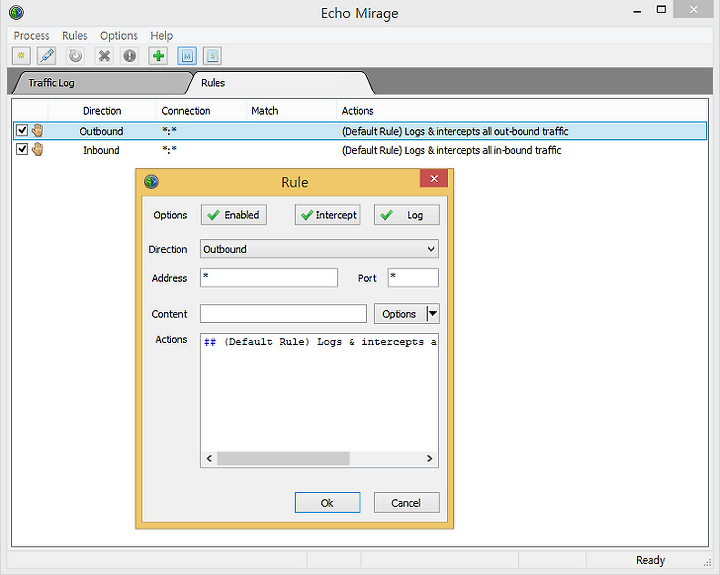
Task: Open the Process menu
Action: coord(31,35)
